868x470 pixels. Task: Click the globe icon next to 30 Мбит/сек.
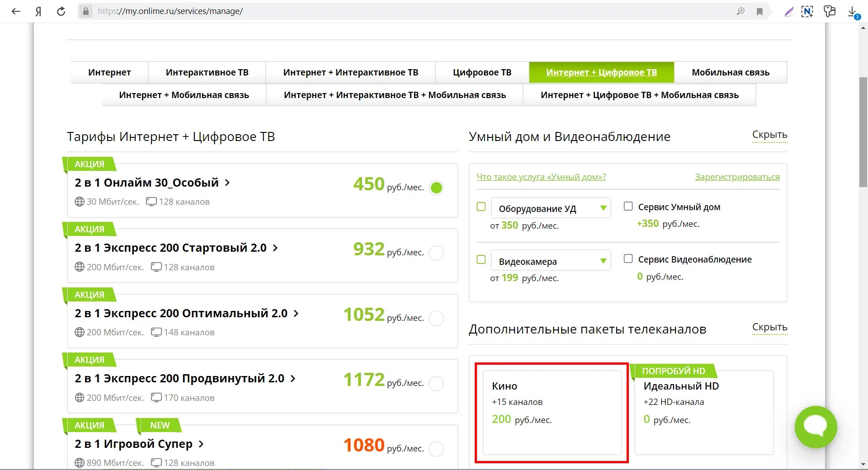click(x=80, y=202)
